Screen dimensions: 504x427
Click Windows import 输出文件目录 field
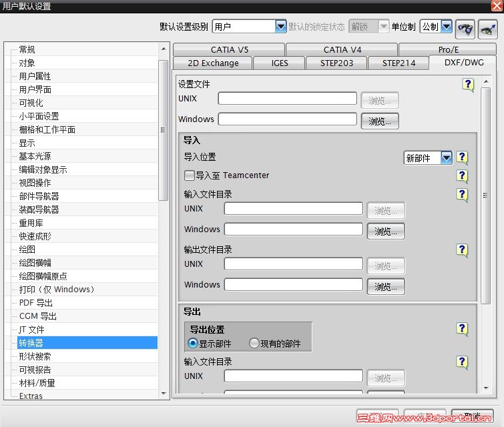point(294,284)
